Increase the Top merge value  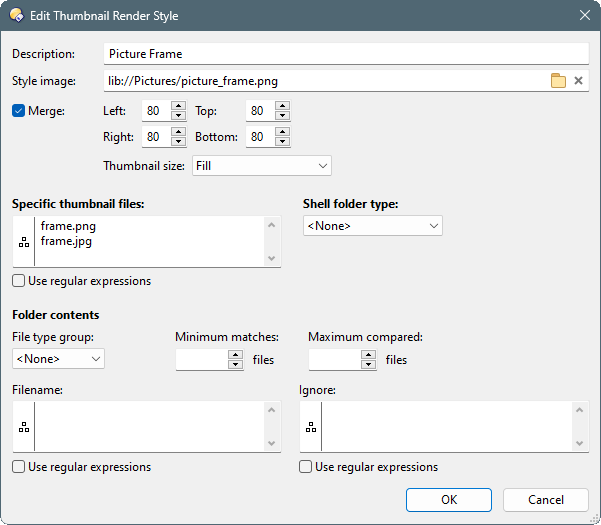tap(282, 106)
